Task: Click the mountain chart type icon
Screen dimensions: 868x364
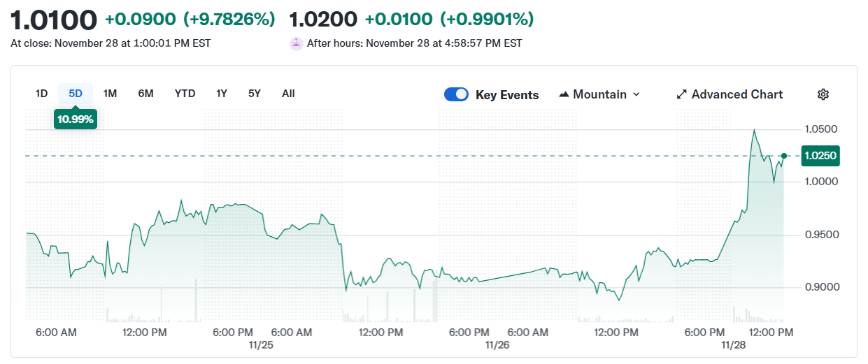Action: [x=564, y=94]
